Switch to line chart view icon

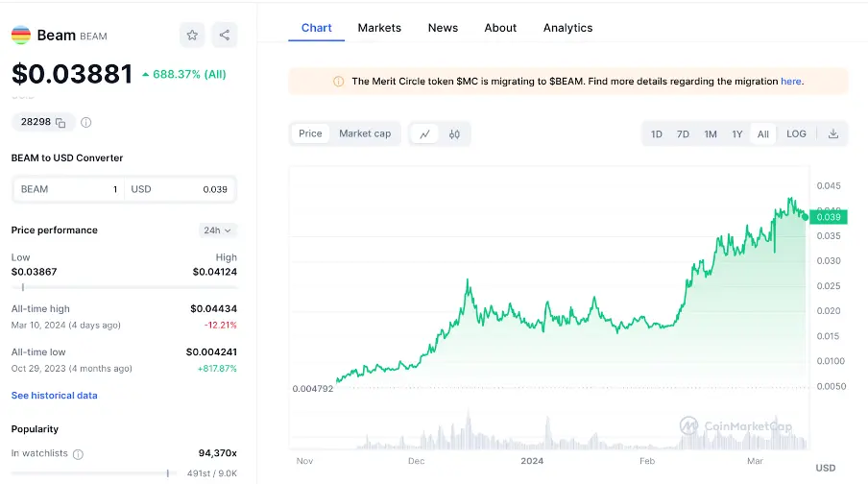click(424, 134)
